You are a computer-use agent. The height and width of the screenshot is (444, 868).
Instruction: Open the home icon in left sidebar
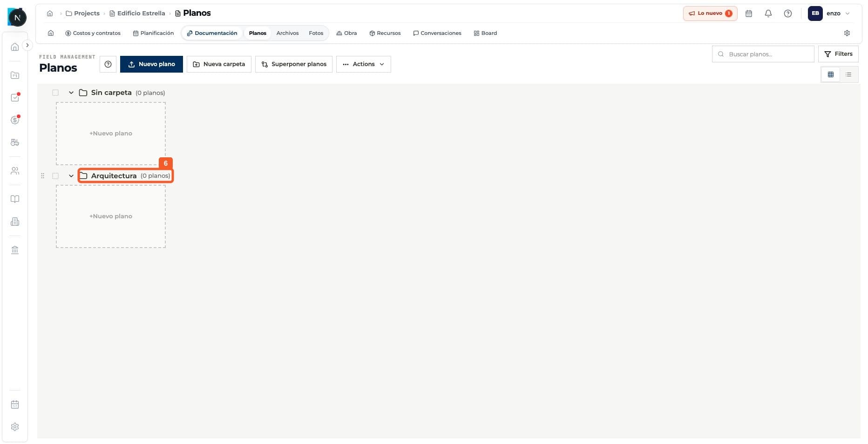coord(15,47)
